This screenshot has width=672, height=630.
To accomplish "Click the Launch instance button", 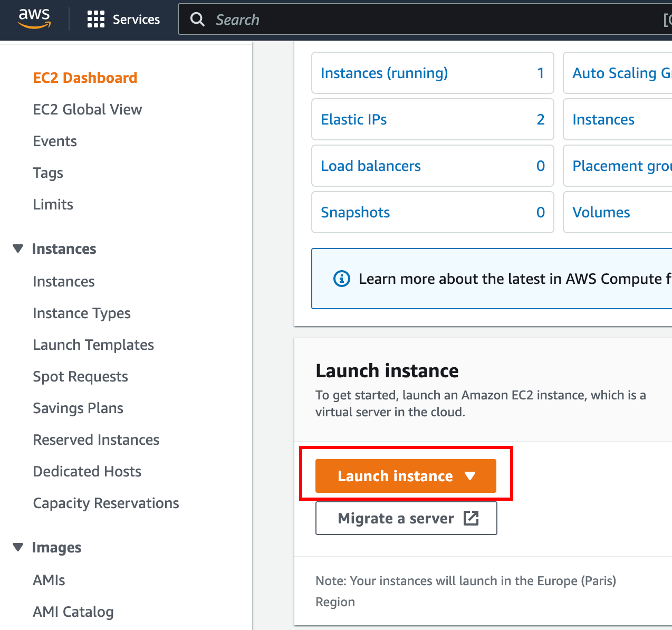I will point(395,476).
